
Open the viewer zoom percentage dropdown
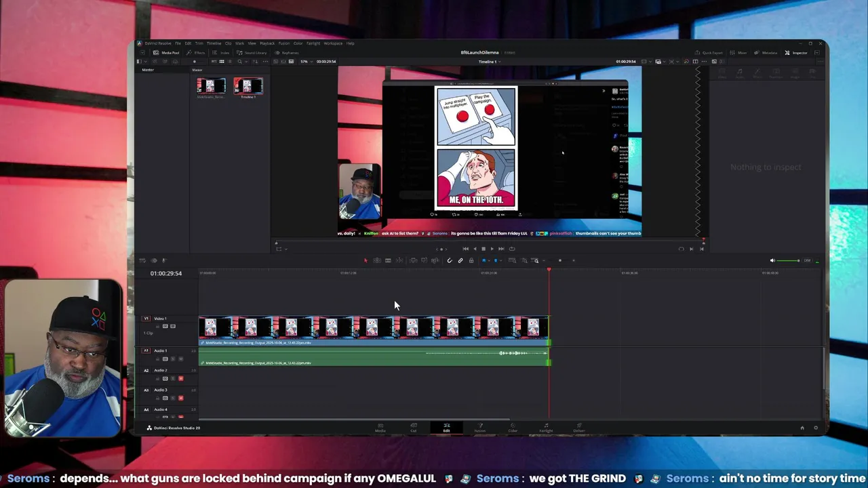tap(307, 62)
